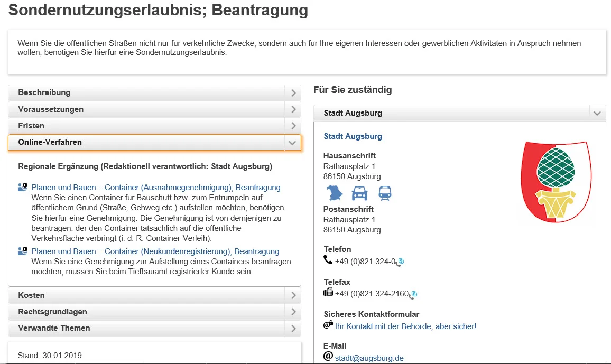Click the Hausanschrift heading

(349, 156)
